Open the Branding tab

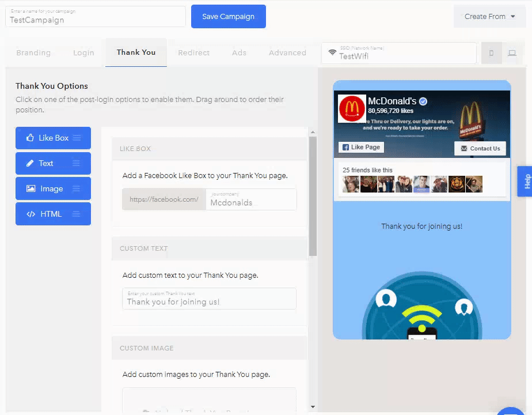click(33, 52)
